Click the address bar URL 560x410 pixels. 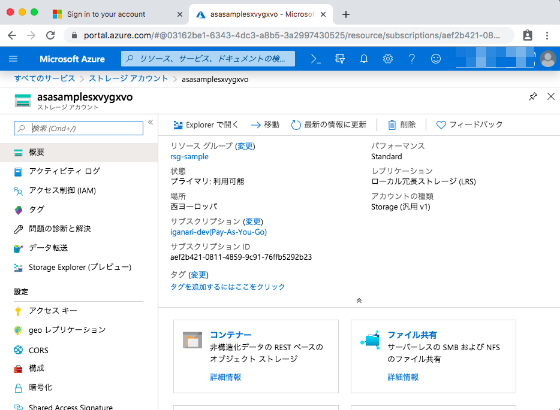coord(291,35)
